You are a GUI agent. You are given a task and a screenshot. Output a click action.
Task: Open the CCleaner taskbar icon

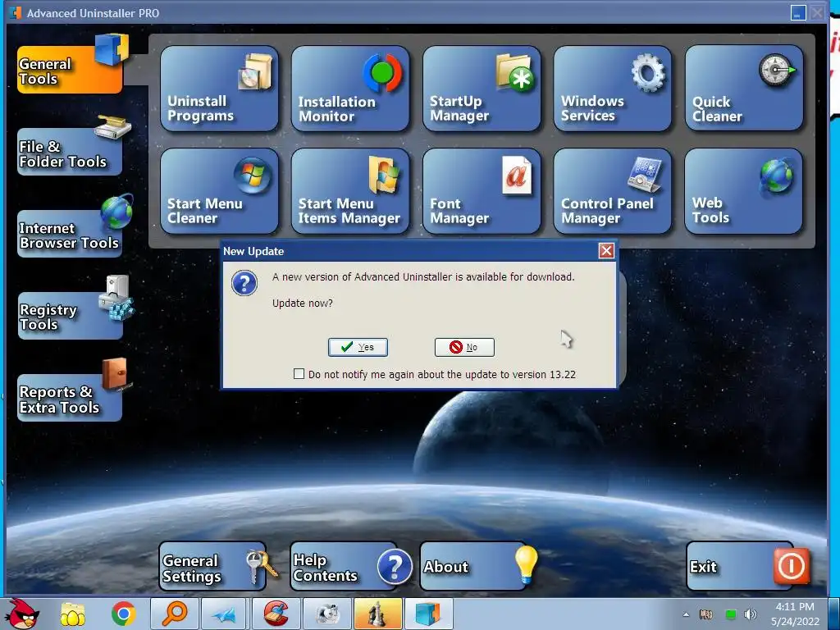tap(276, 614)
